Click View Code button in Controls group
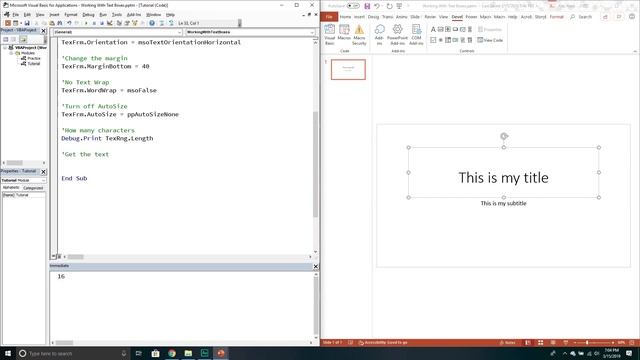 click(x=490, y=40)
